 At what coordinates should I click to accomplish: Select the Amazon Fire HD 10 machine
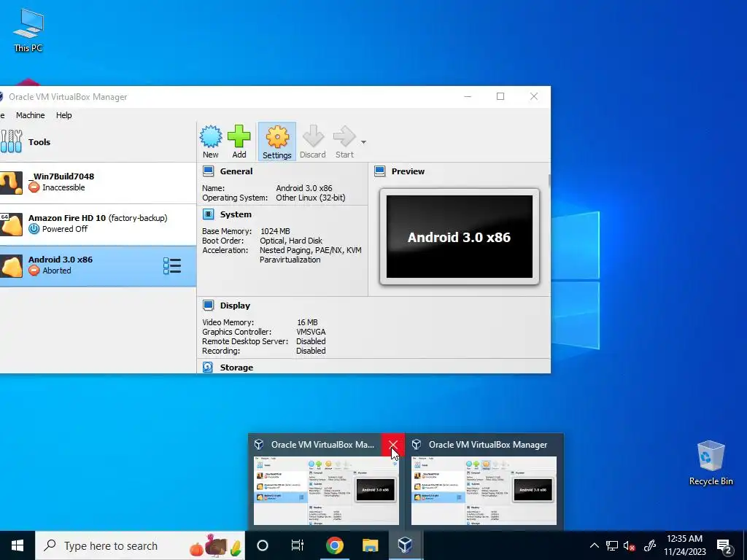click(98, 225)
